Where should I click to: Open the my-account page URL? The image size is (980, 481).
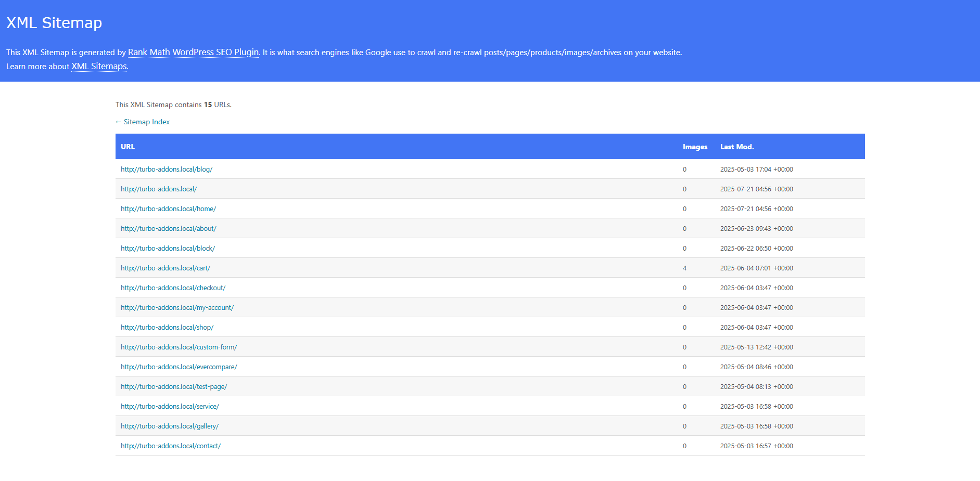coord(177,307)
